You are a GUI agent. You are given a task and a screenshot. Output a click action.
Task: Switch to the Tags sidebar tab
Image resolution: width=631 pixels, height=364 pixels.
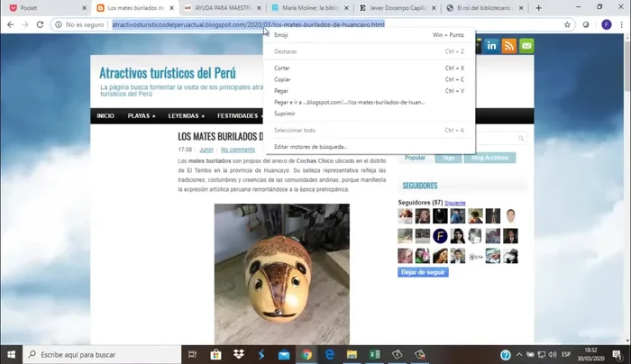pos(448,158)
